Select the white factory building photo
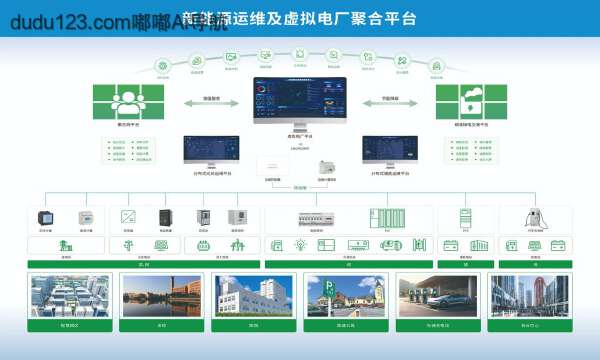The height and width of the screenshot is (360, 600). coord(254,296)
